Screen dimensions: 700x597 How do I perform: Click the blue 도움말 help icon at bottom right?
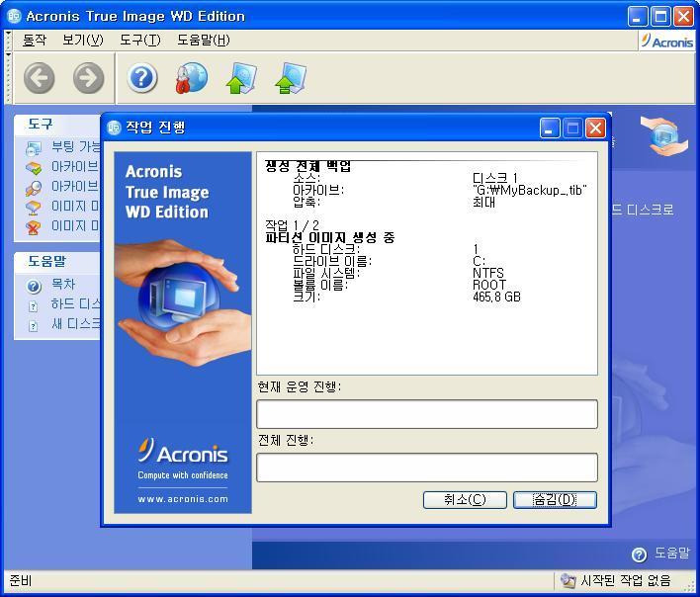tap(639, 554)
